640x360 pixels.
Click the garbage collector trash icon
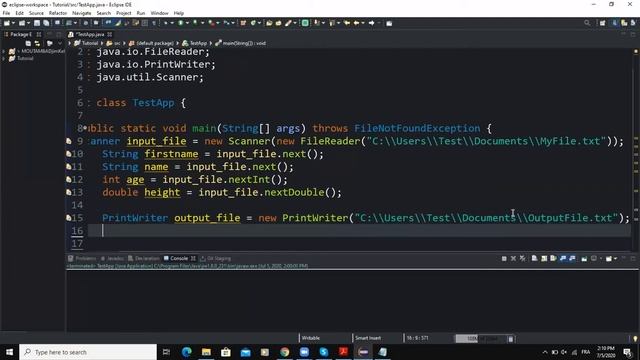point(511,338)
